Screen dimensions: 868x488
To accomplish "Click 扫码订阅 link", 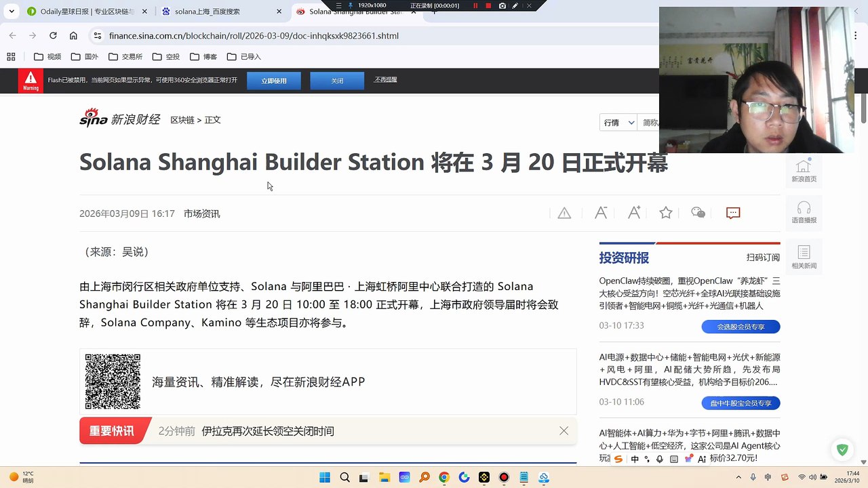I will pos(763,258).
